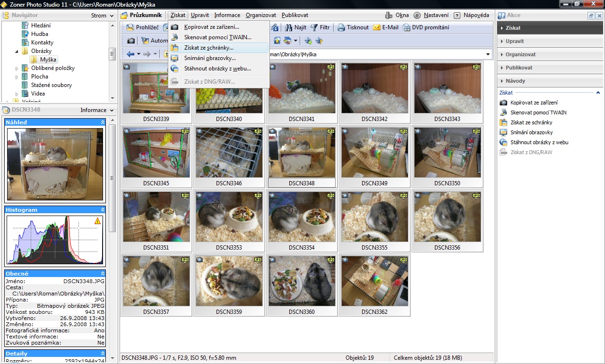The image size is (605, 364).
Task: Choose Získat ze schránky... menu entry
Action: [219, 48]
